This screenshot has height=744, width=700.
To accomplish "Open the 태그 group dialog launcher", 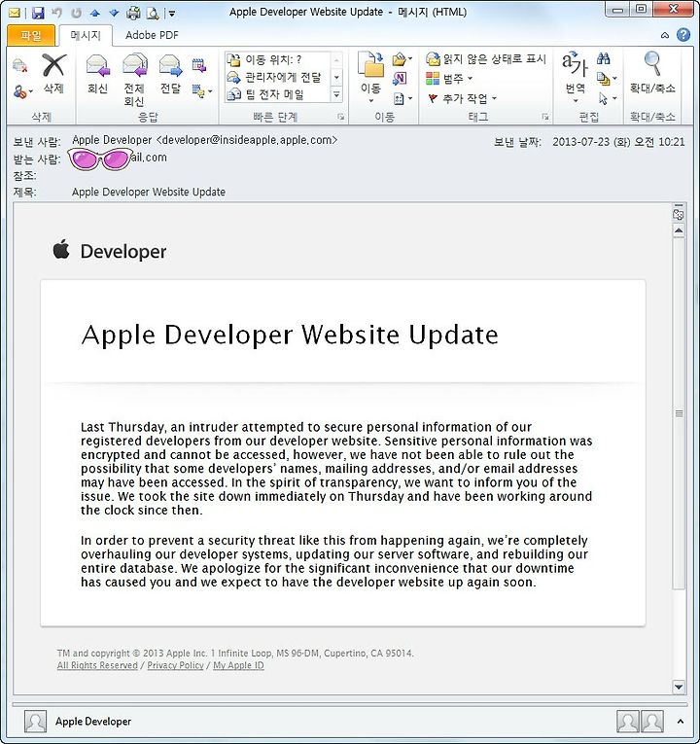I will point(545,117).
